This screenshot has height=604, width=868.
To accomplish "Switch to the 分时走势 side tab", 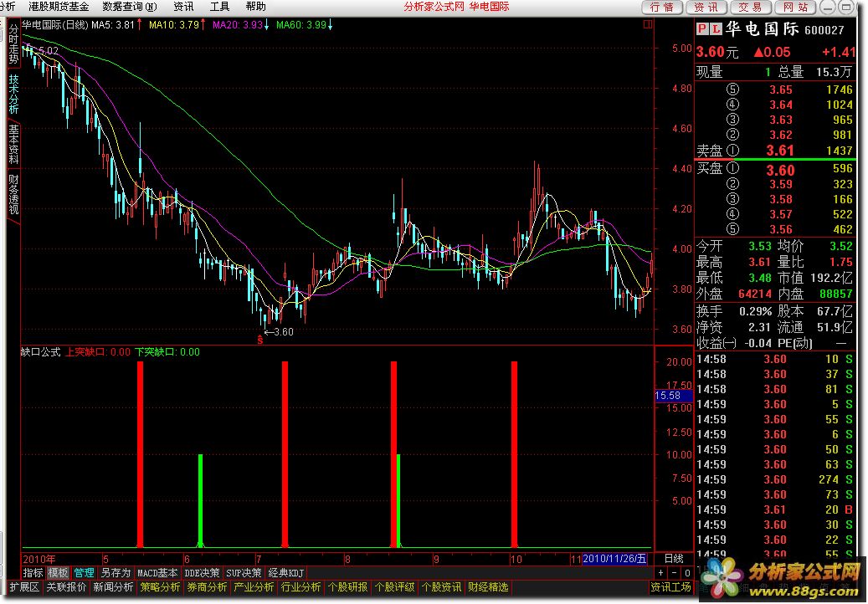I will point(13,44).
